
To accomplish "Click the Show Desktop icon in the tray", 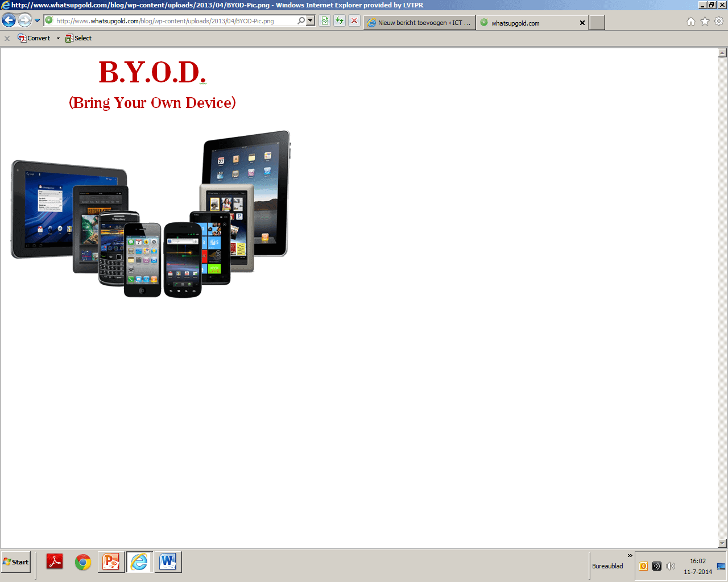I will pyautogui.click(x=721, y=566).
